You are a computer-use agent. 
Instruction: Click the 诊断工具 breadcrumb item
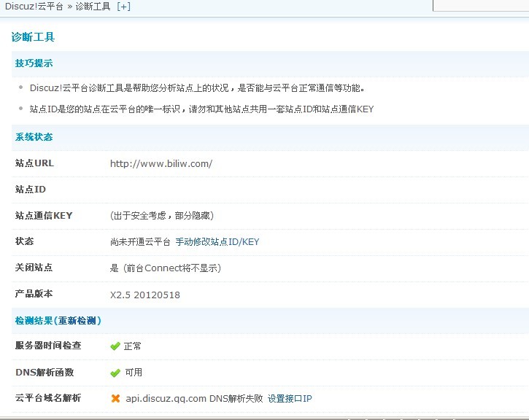click(93, 7)
